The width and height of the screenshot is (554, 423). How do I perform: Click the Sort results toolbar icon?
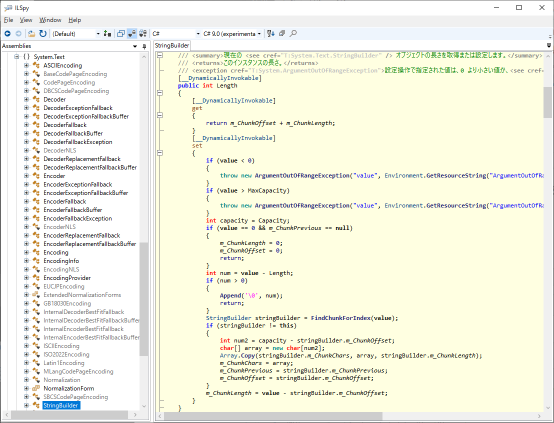click(x=271, y=34)
